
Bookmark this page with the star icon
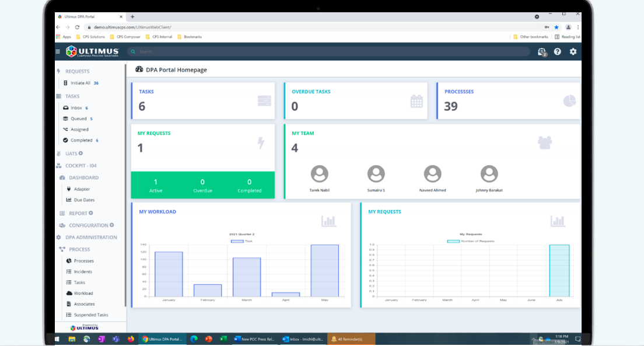(x=556, y=27)
